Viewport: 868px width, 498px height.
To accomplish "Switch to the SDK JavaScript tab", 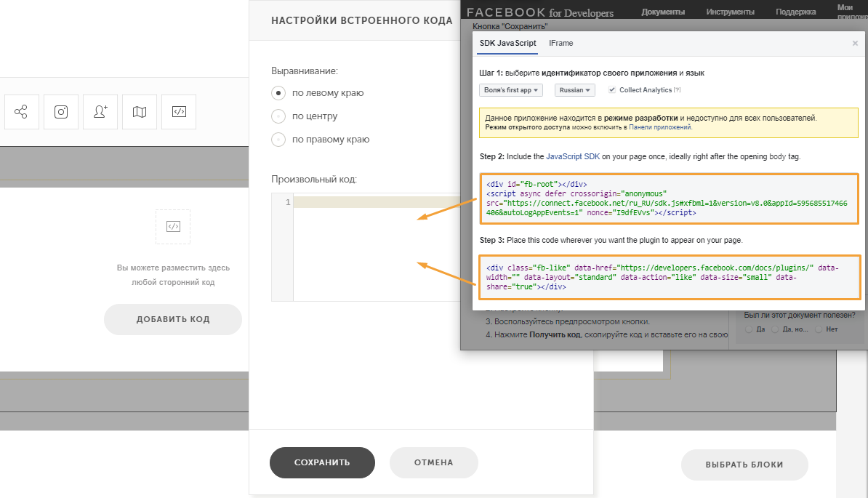I will pos(507,43).
